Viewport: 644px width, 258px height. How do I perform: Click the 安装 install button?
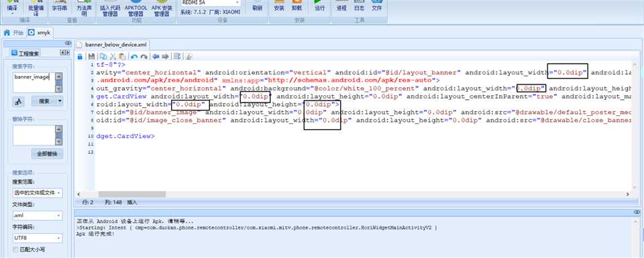[279, 6]
